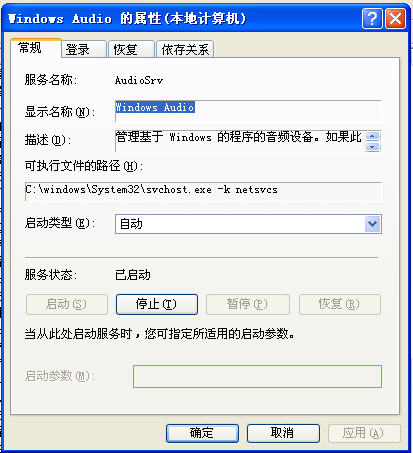Click the svchost.exe executable path field

click(x=203, y=191)
